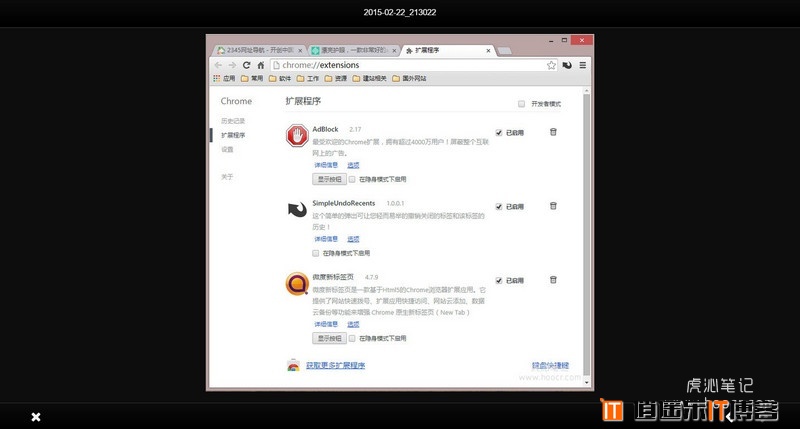Allow SimpleUndoRecents in incognito checkbox
This screenshot has height=429, width=800.
316,253
